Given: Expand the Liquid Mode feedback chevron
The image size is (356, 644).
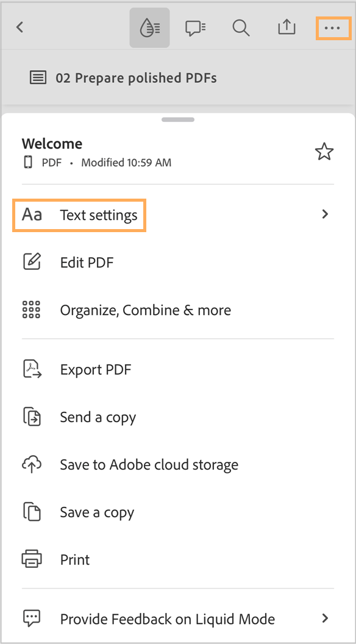Looking at the screenshot, I should click(x=324, y=619).
